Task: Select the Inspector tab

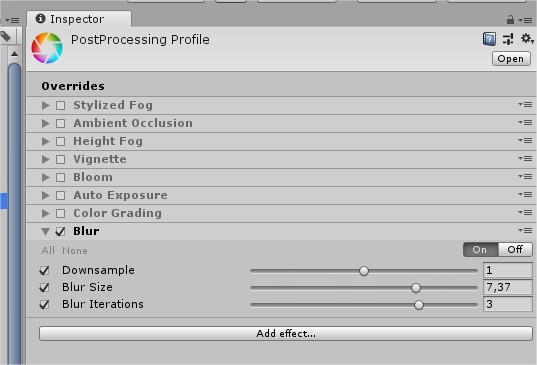Action: click(x=79, y=19)
